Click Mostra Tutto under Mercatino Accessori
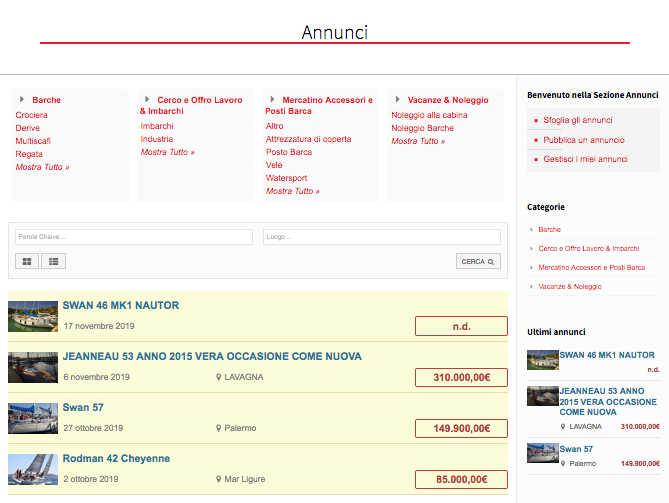 [294, 191]
